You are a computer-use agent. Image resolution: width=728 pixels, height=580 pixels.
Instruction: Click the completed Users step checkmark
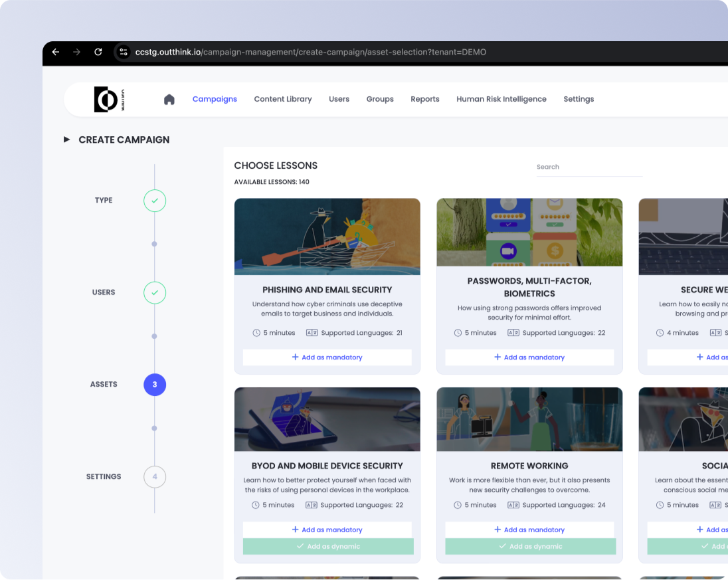[155, 292]
